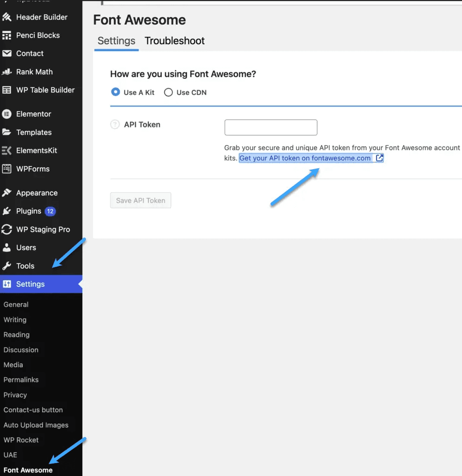462x476 pixels.
Task: Click the Save API Token button
Action: [x=140, y=200]
